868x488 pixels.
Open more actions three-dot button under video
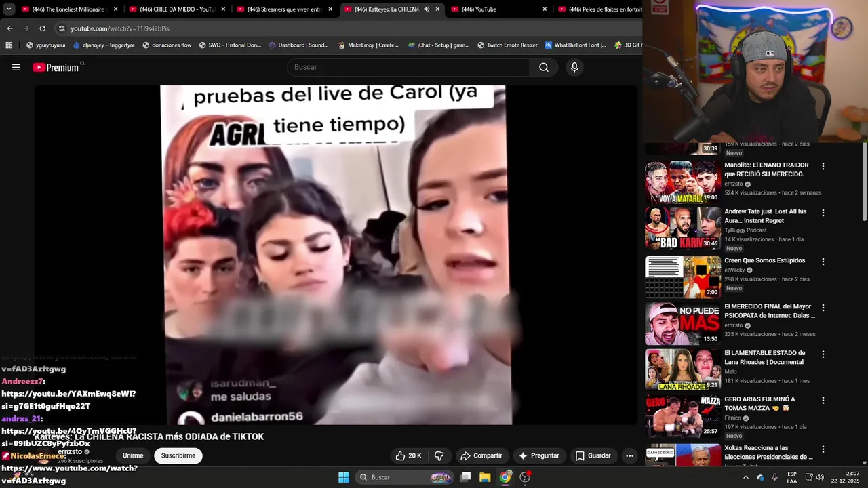tap(629, 455)
